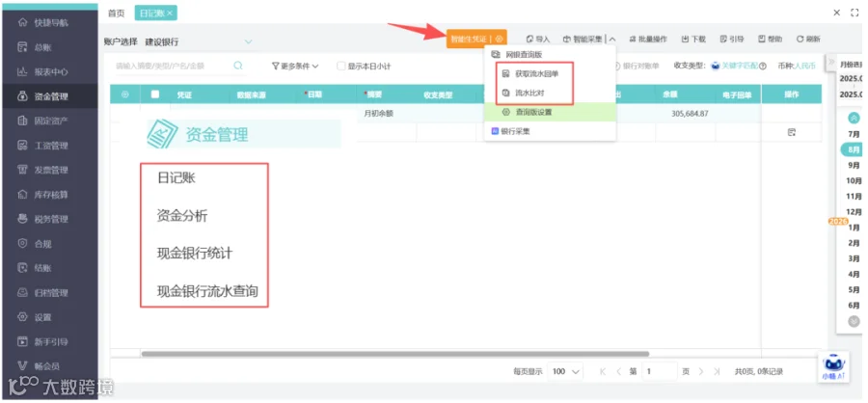
Task: Click the 刷新 button
Action: click(x=808, y=39)
